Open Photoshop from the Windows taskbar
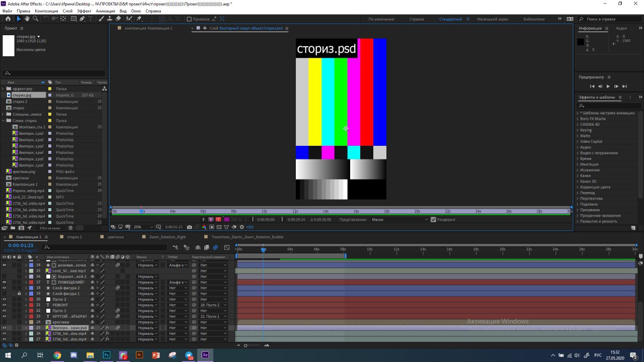Screen dimensions: 644x362 coord(107,355)
